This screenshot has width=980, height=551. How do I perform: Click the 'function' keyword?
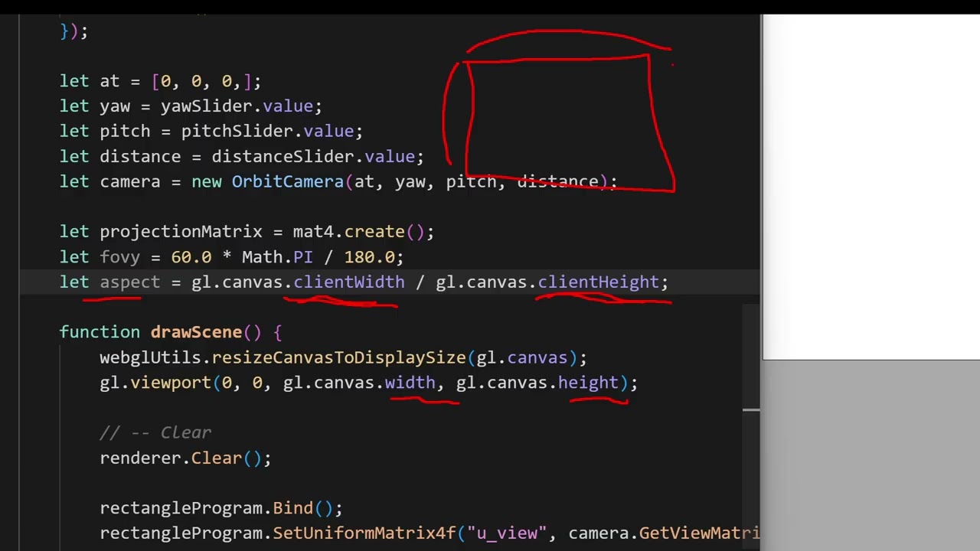[x=100, y=332]
